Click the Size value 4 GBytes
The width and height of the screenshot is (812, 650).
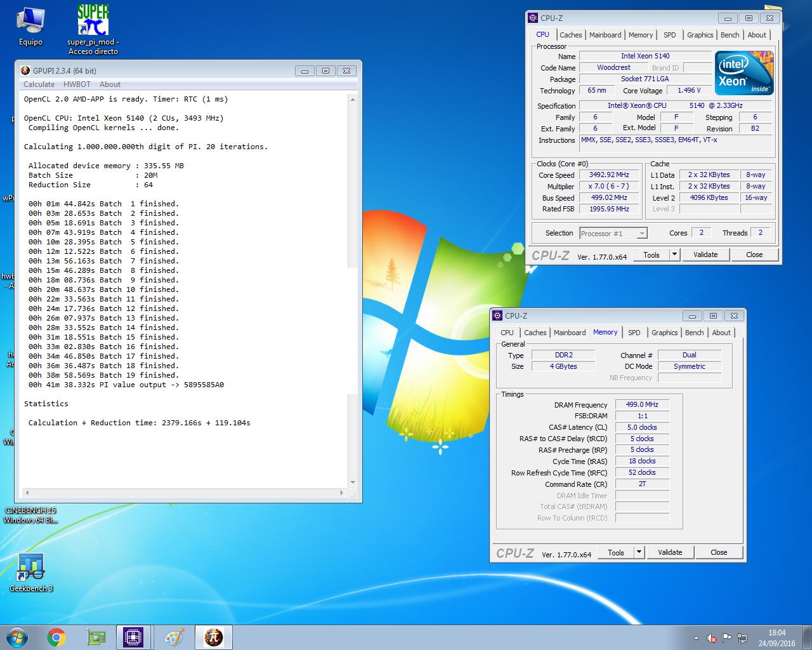tap(563, 366)
